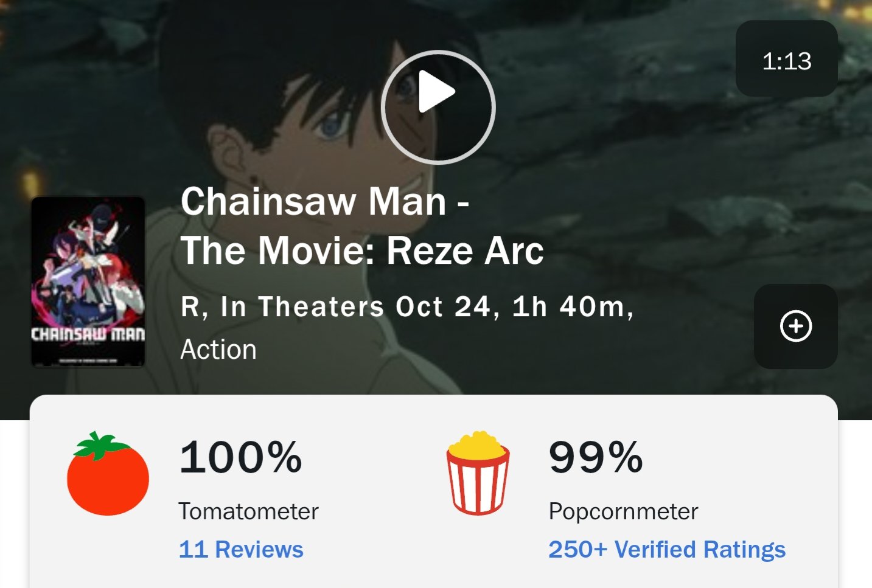Play the Chainsaw Man trailer
The width and height of the screenshot is (872, 588).
(x=438, y=107)
